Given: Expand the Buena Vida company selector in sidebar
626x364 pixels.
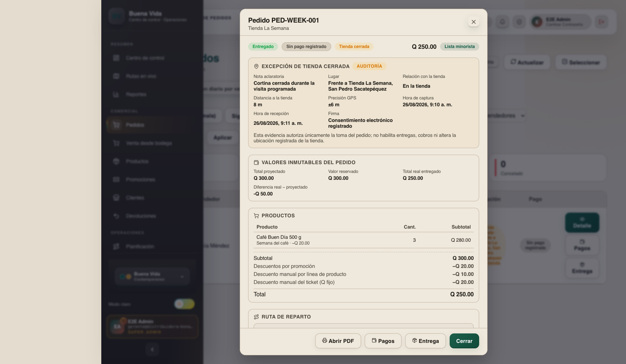Looking at the screenshot, I should tap(152, 277).
